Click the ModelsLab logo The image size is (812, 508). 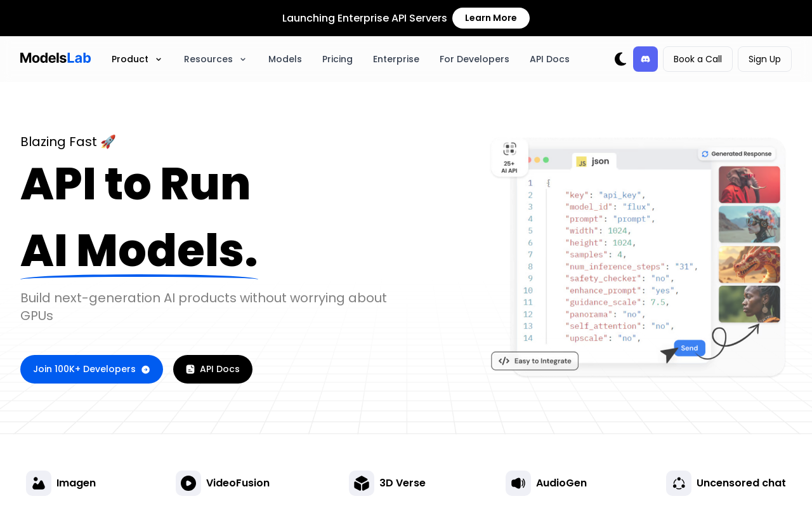(56, 58)
